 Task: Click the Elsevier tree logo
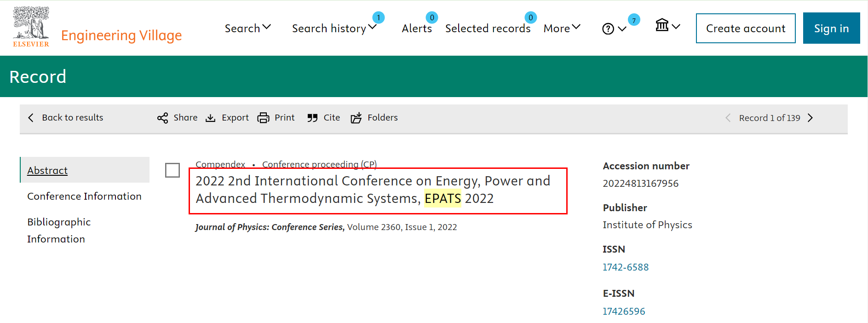pos(31,27)
